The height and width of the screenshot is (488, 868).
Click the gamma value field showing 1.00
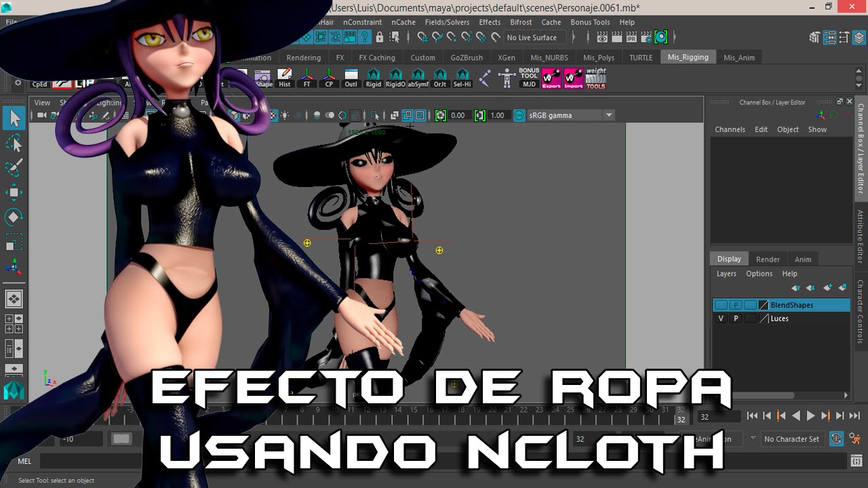click(498, 115)
